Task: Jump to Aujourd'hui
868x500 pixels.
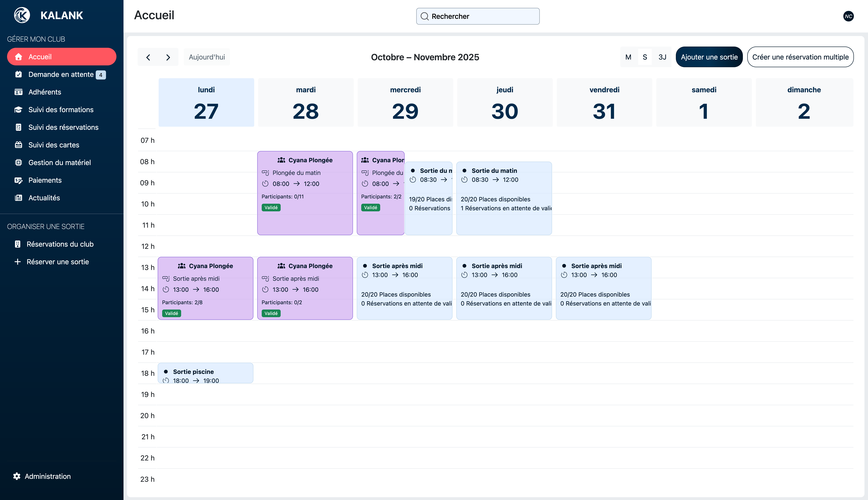Action: [x=207, y=57]
